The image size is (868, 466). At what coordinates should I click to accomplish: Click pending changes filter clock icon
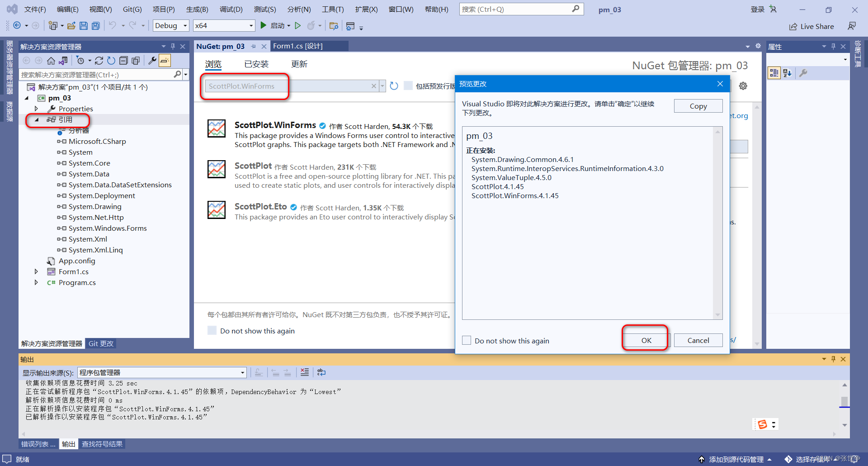coord(80,61)
